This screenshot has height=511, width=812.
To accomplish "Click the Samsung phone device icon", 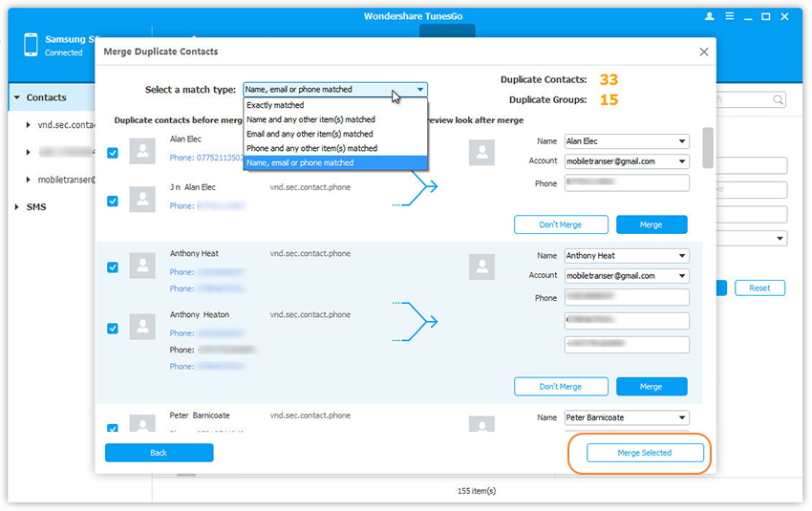I will click(31, 45).
